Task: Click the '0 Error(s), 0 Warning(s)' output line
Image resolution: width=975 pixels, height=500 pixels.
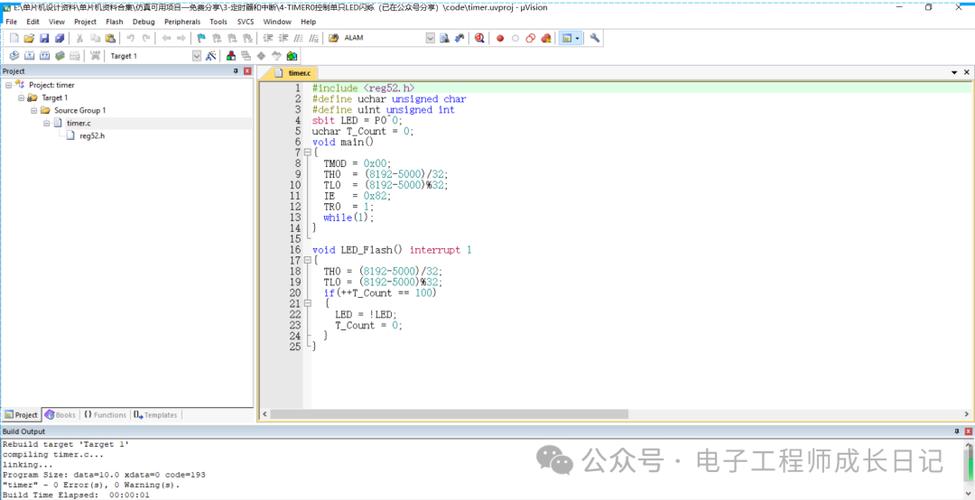Action: (x=91, y=485)
